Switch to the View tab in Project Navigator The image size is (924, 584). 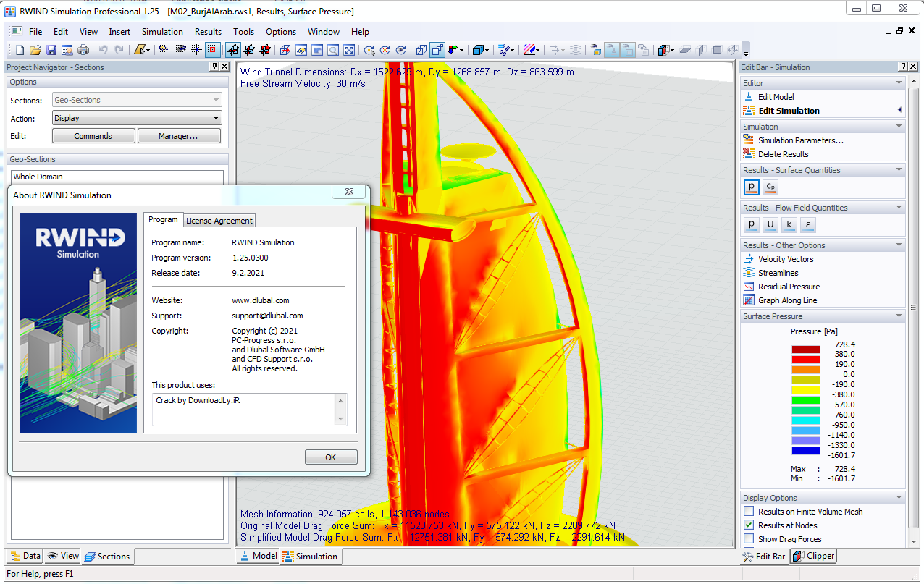(62, 556)
